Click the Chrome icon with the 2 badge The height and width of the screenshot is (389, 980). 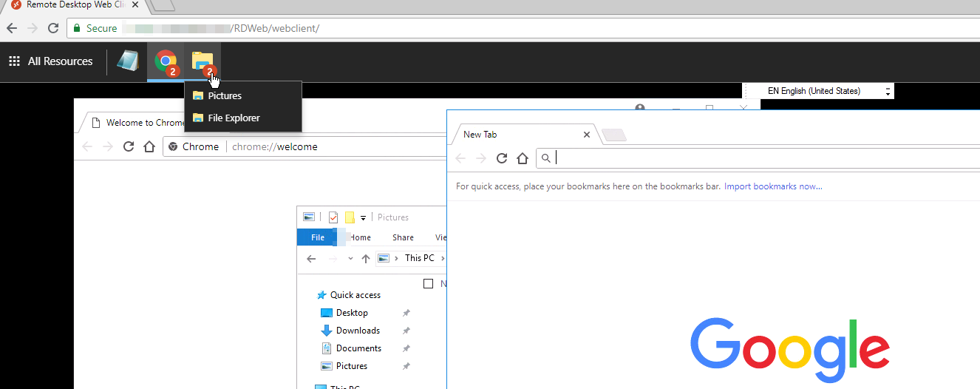[166, 62]
